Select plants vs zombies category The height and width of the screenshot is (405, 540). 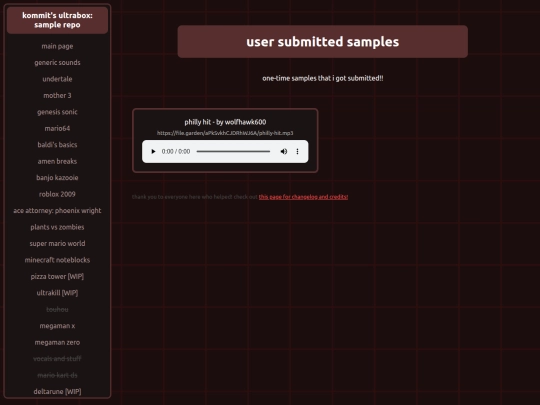point(57,227)
